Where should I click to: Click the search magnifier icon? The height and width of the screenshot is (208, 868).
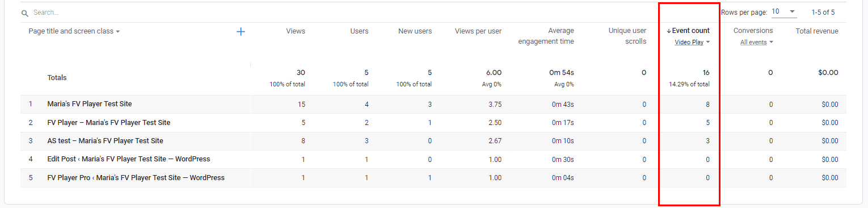coord(25,13)
